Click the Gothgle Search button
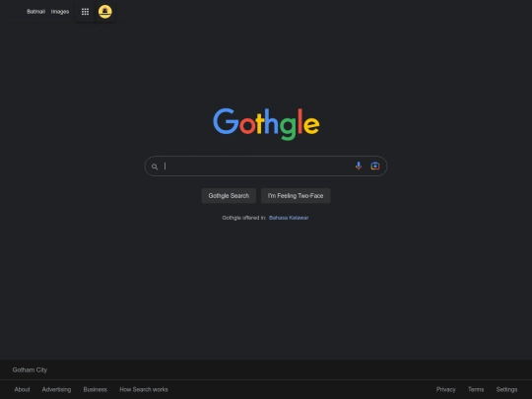 tap(229, 196)
